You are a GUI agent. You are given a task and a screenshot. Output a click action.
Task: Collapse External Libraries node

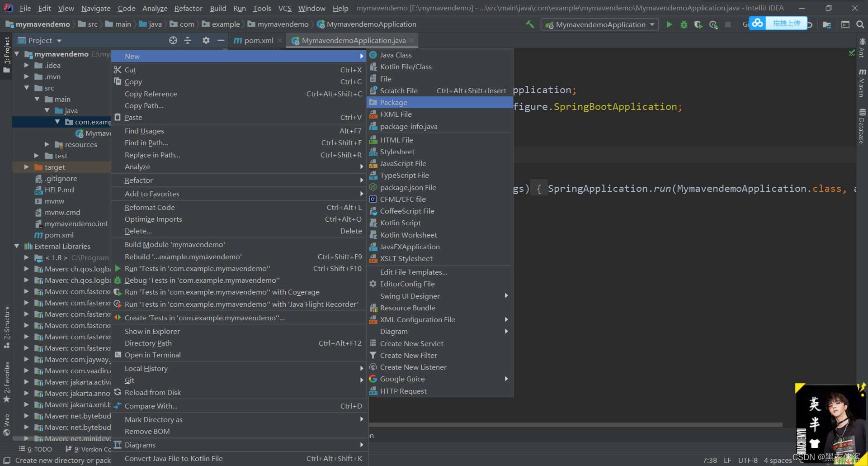pos(17,246)
